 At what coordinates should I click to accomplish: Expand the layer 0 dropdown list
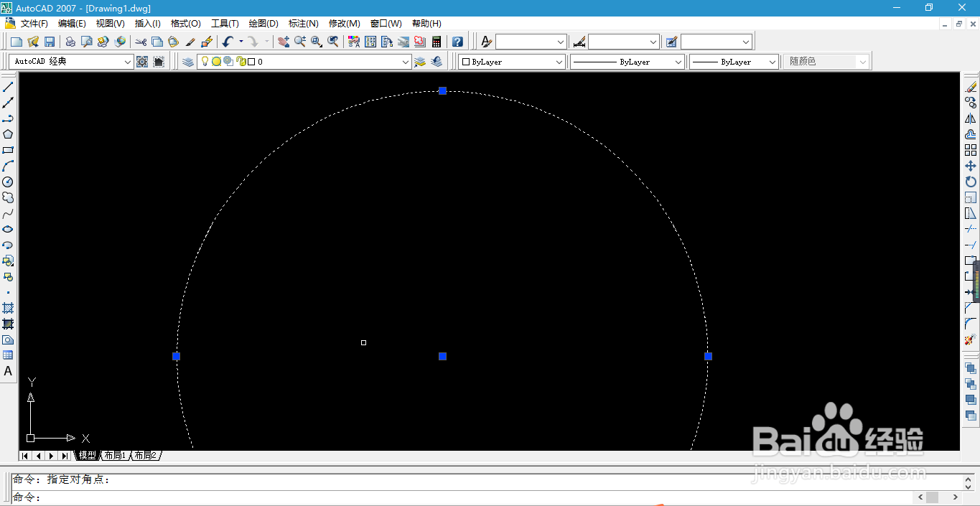[x=406, y=62]
